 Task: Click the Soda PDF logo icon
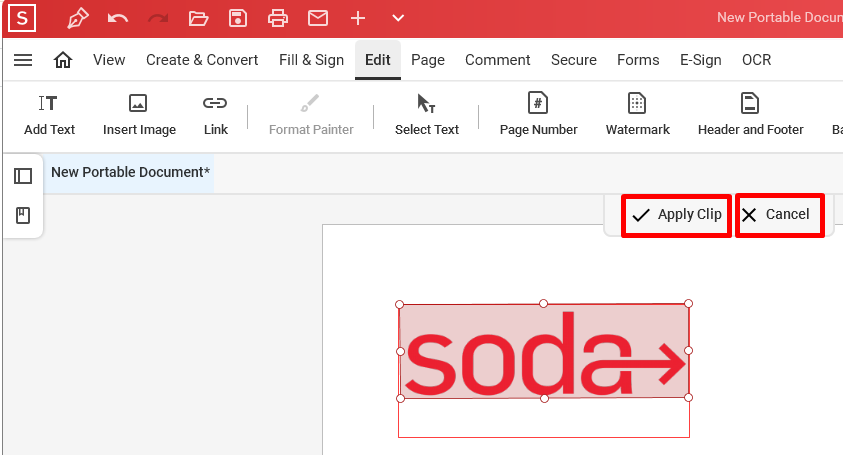[x=22, y=18]
